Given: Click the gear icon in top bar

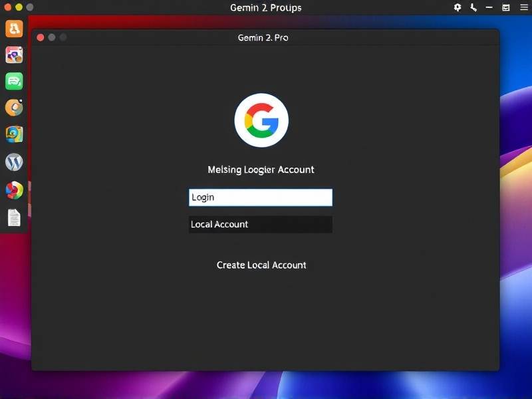Looking at the screenshot, I should pyautogui.click(x=458, y=7).
